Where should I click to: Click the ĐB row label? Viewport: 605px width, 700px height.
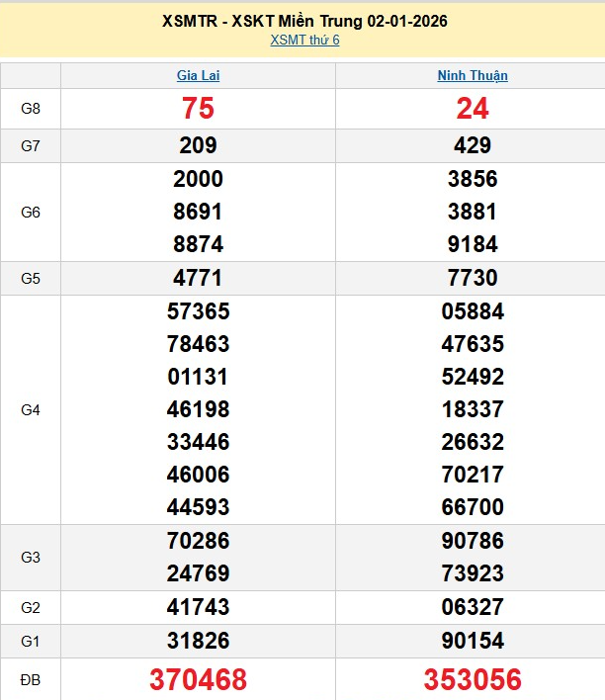coord(31,680)
